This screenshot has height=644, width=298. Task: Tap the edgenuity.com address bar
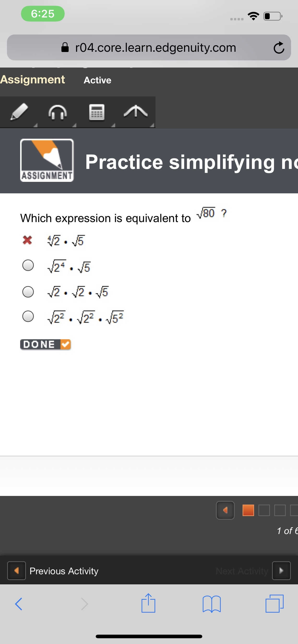click(149, 47)
